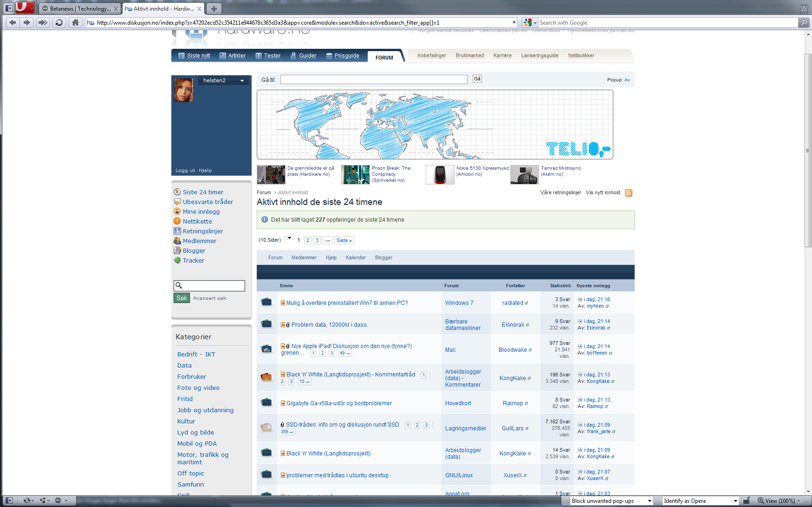The width and height of the screenshot is (812, 507).
Task: Go to latest post in Black'n'White Kommentartråd
Action: click(x=580, y=375)
